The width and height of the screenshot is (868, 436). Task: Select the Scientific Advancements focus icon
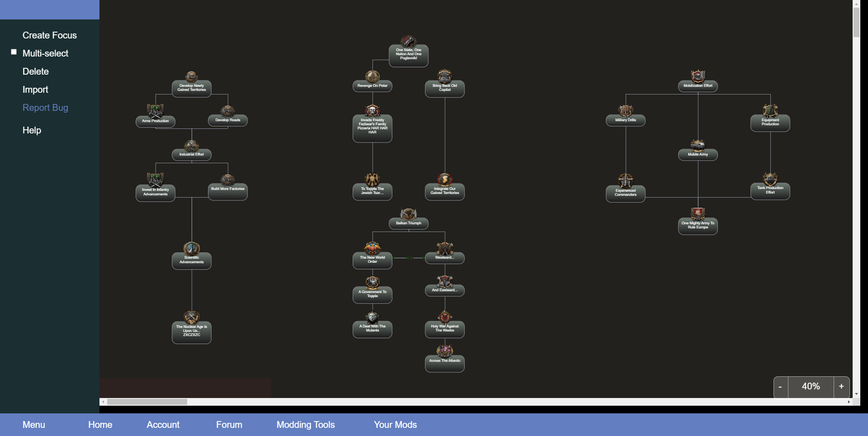tap(191, 248)
